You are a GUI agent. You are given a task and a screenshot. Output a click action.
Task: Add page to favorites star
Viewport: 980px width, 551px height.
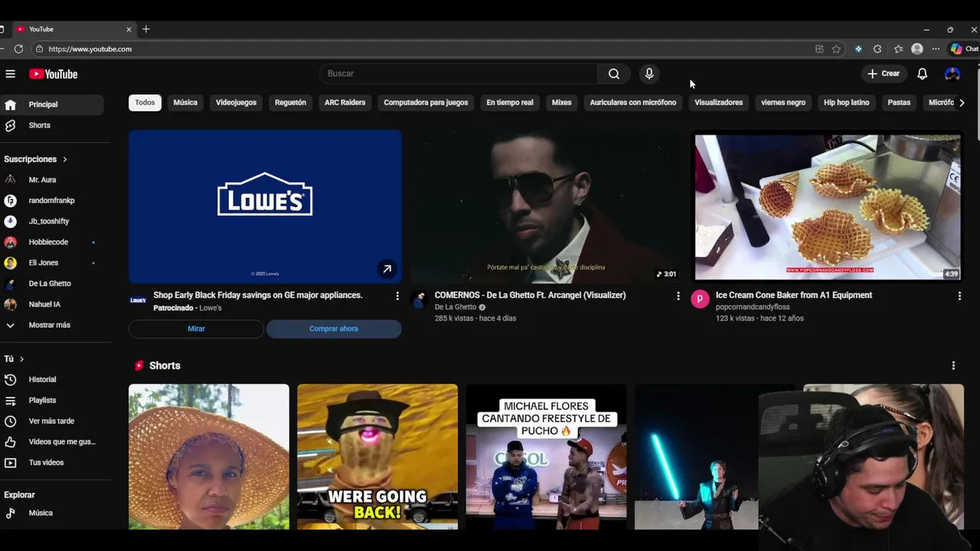pos(836,49)
